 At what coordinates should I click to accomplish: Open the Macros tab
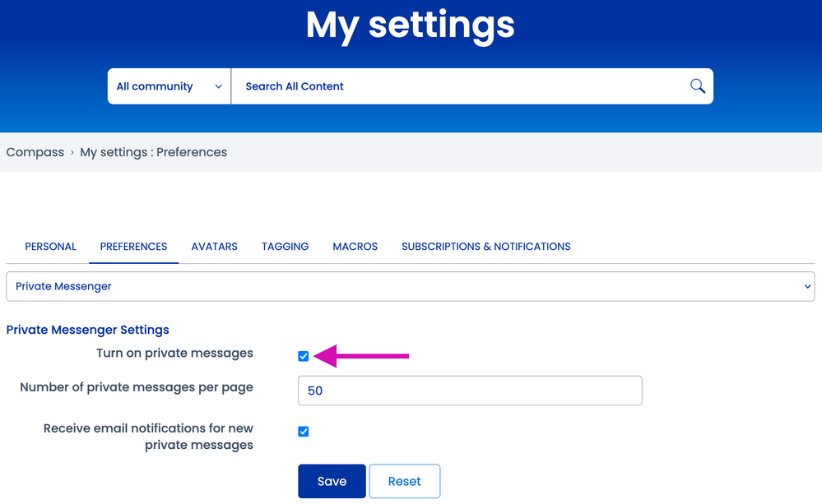tap(355, 247)
